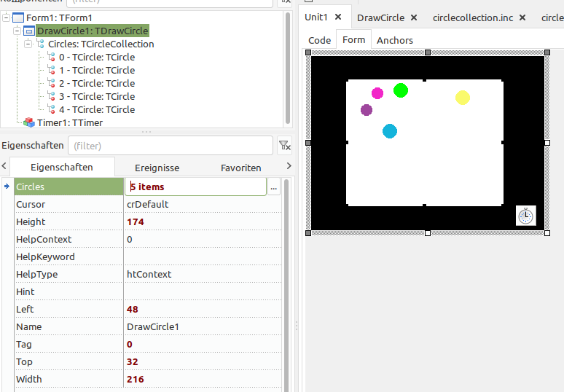The image size is (564, 392).
Task: Select the '2 - TCircle' item
Action: click(x=97, y=84)
